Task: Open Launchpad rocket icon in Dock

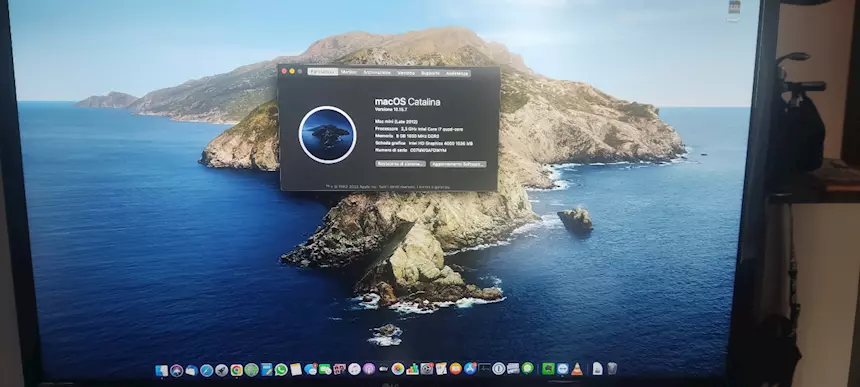Action: pos(222,371)
